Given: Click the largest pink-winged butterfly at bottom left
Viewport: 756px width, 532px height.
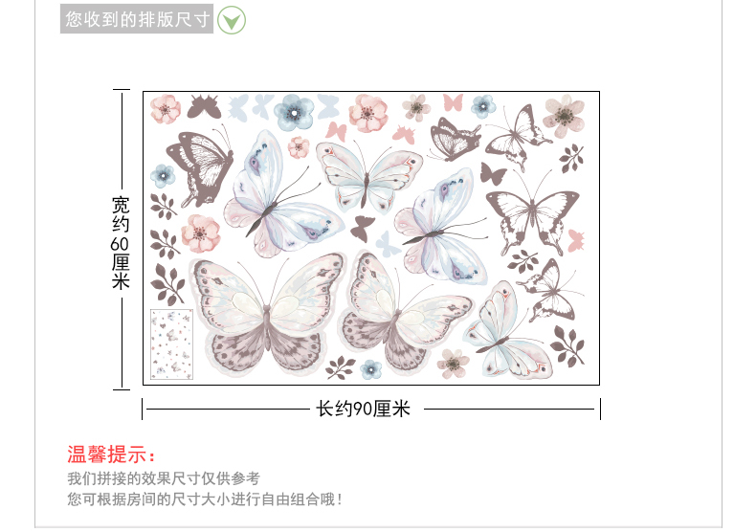Looking at the screenshot, I should [268, 315].
